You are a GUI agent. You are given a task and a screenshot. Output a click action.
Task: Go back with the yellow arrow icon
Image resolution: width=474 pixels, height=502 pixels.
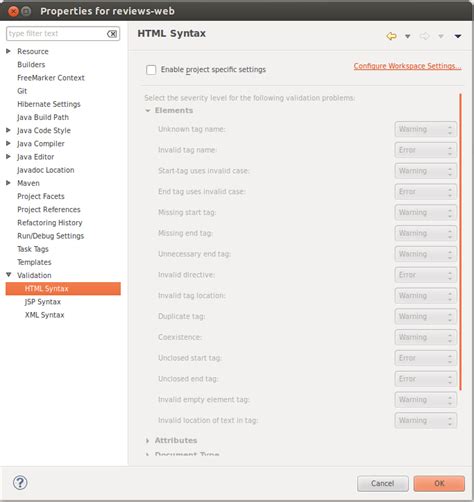[x=391, y=36]
